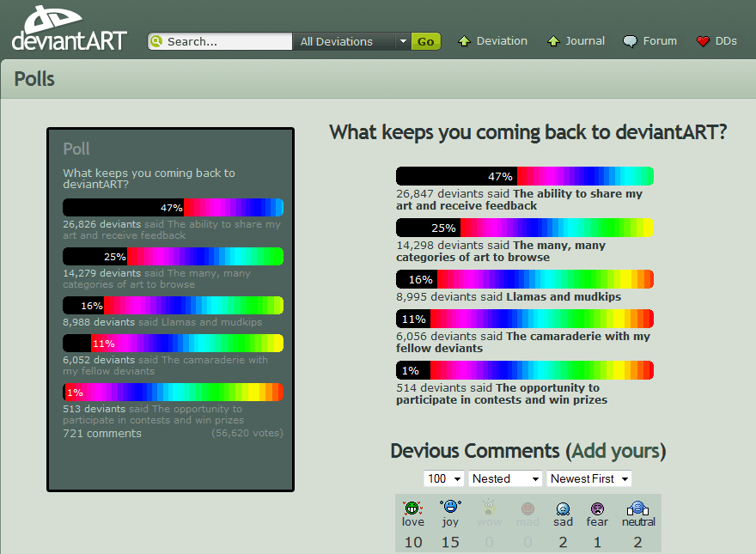Viewport: 756px width, 554px height.
Task: Open the Journal menu link
Action: 585,41
